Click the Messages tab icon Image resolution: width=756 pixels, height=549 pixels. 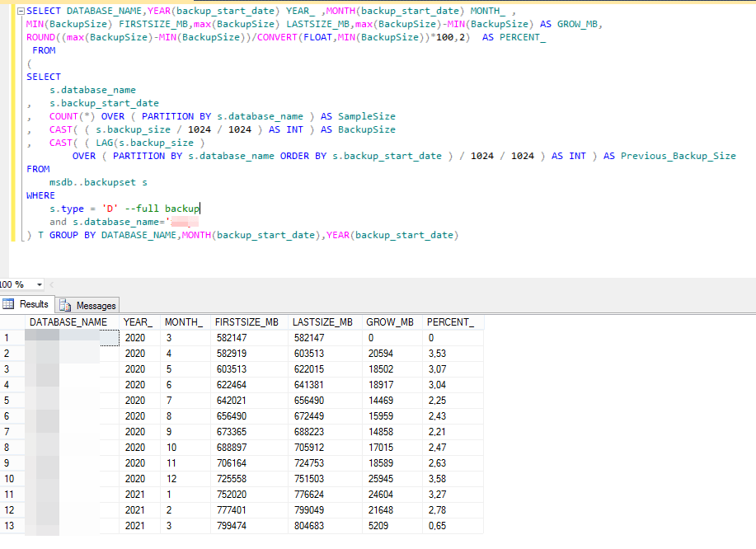coord(65,305)
